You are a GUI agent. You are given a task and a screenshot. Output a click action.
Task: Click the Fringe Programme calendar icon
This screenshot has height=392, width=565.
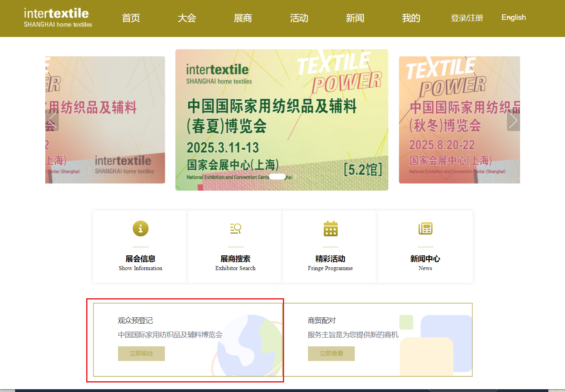pyautogui.click(x=330, y=228)
